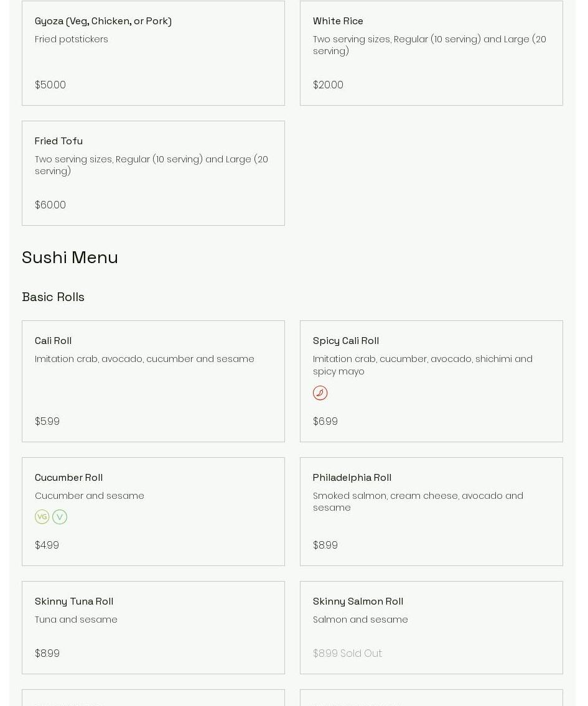Click the Sushi Menu section heading
588x706 pixels.
pos(70,258)
